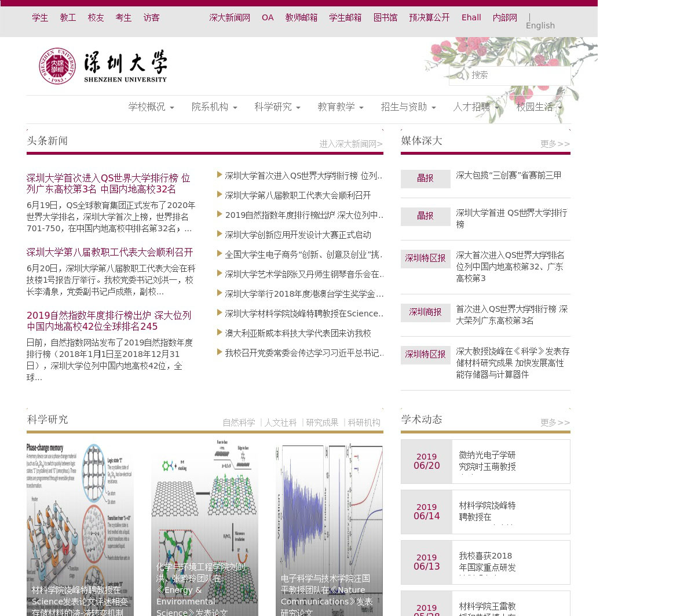Viewport: 695px width, 616px height.
Task: Open list item 深圳大学创新应用开发设计大赛正式启动
Action: coord(298,235)
